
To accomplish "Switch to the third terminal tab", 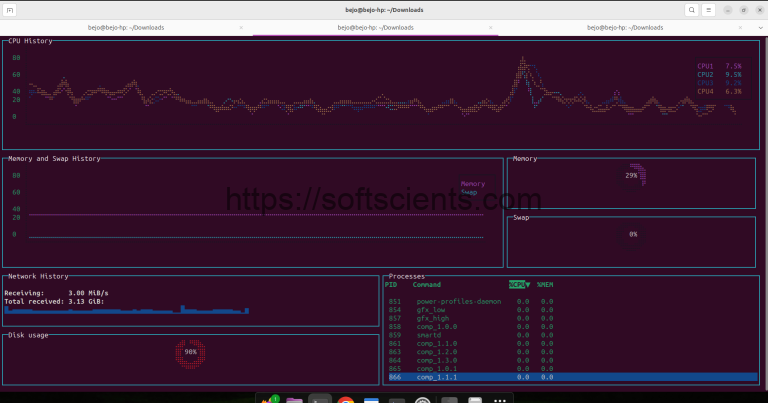I will pyautogui.click(x=625, y=28).
